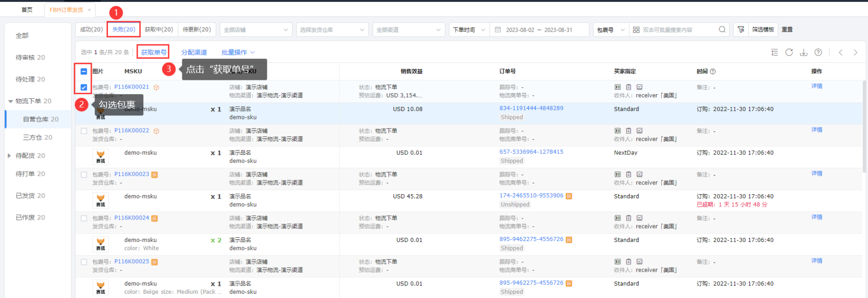
Task: Uncheck package P116K00021 checkbox
Action: 84,87
